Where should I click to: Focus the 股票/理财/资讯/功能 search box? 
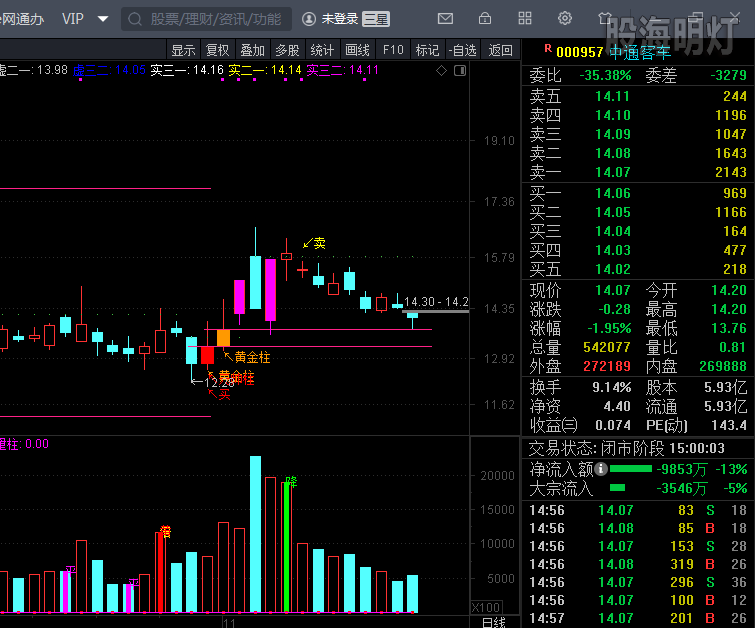coord(206,19)
